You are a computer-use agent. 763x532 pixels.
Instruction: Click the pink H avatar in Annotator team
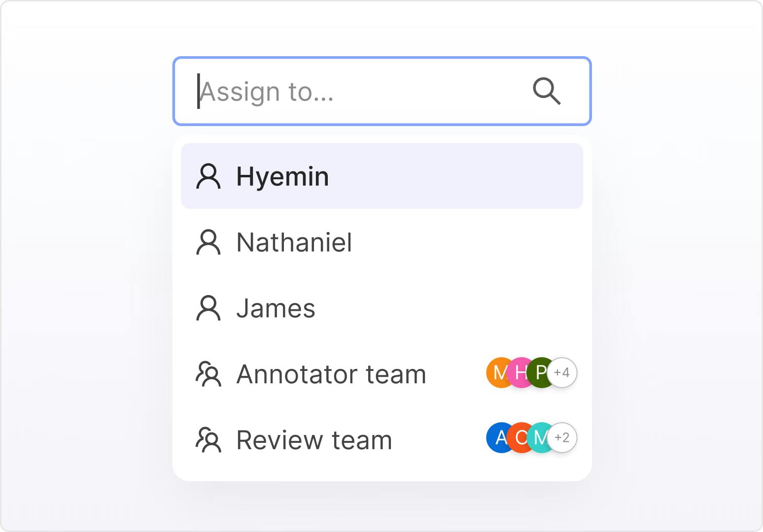(x=520, y=373)
